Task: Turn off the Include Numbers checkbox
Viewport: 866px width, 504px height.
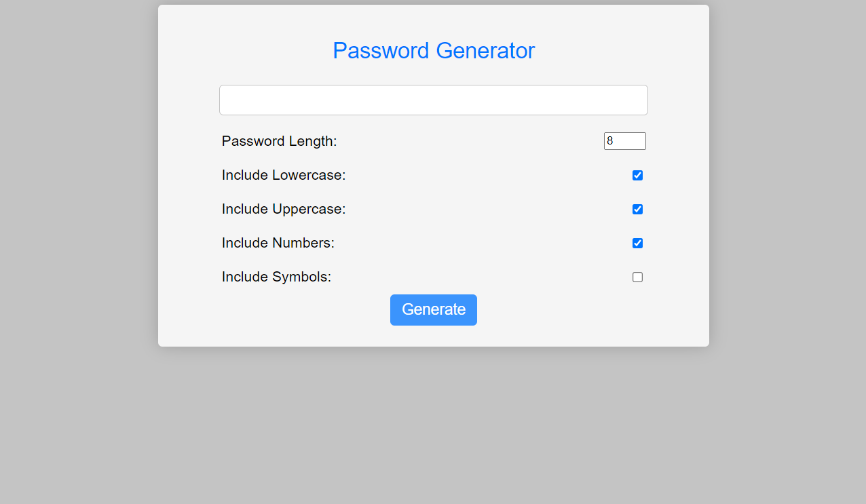Action: pyautogui.click(x=637, y=244)
